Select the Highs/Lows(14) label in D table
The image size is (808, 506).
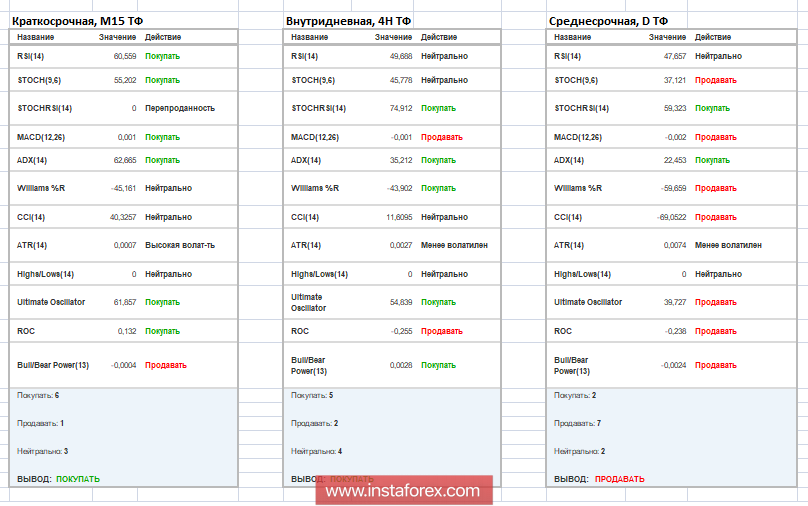click(582, 274)
